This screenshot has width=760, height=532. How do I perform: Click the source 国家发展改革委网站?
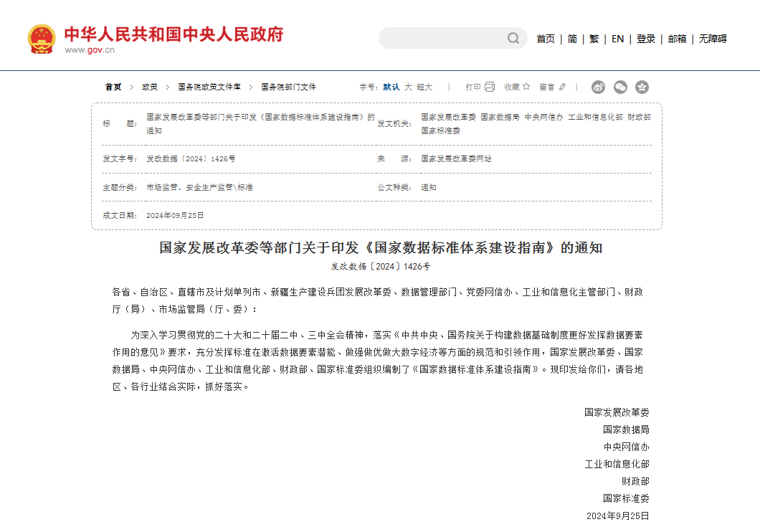pyautogui.click(x=456, y=159)
